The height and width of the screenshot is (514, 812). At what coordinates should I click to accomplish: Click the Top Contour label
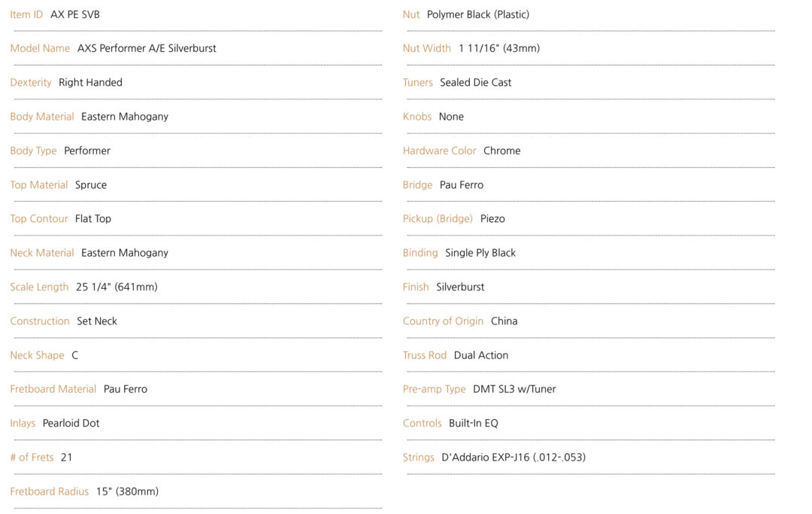click(x=39, y=219)
